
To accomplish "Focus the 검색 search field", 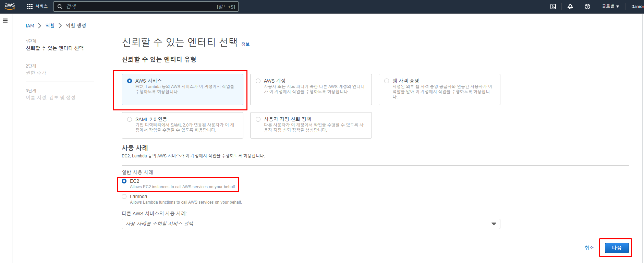I will click(146, 7).
